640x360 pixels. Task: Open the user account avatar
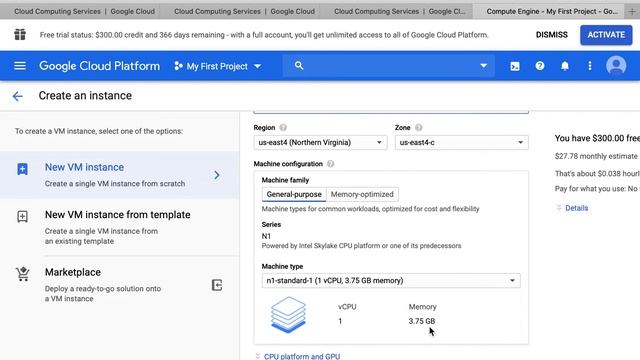point(616,65)
